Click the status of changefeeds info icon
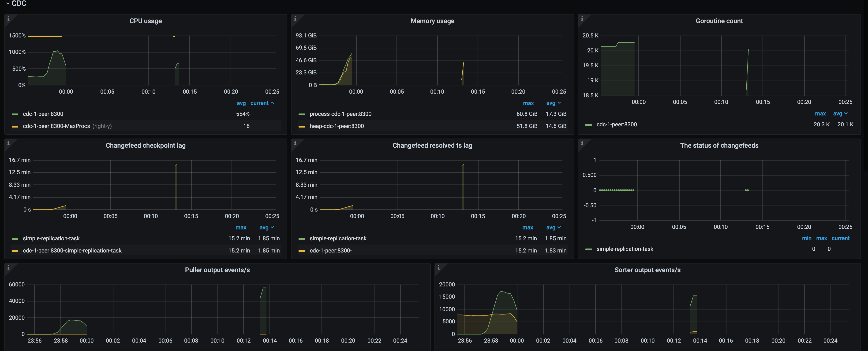 pos(582,143)
